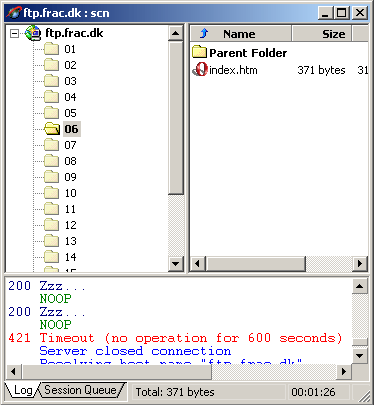Select the 01 folder icon
Screen dimensions: 374x405
[x=51, y=49]
